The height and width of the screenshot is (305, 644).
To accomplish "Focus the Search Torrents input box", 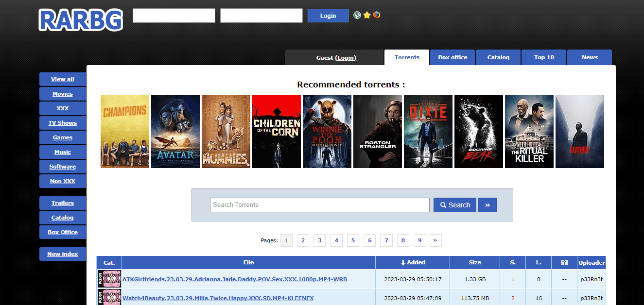I will (320, 205).
